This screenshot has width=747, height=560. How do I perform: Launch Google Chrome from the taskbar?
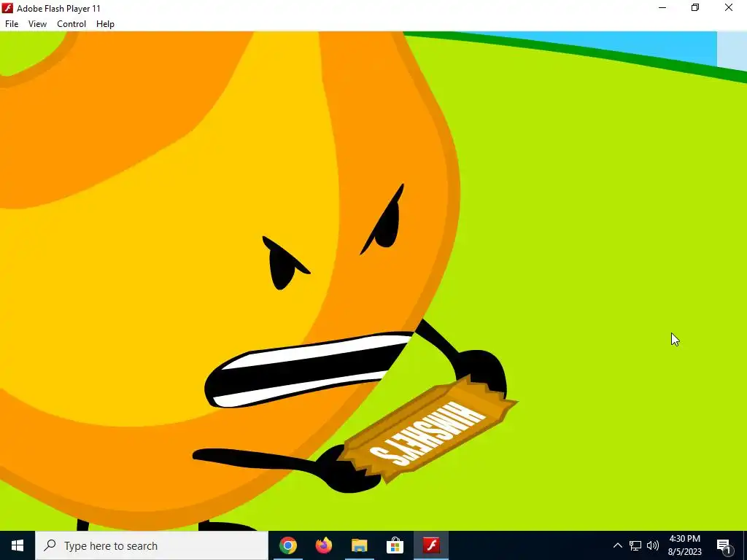(287, 545)
